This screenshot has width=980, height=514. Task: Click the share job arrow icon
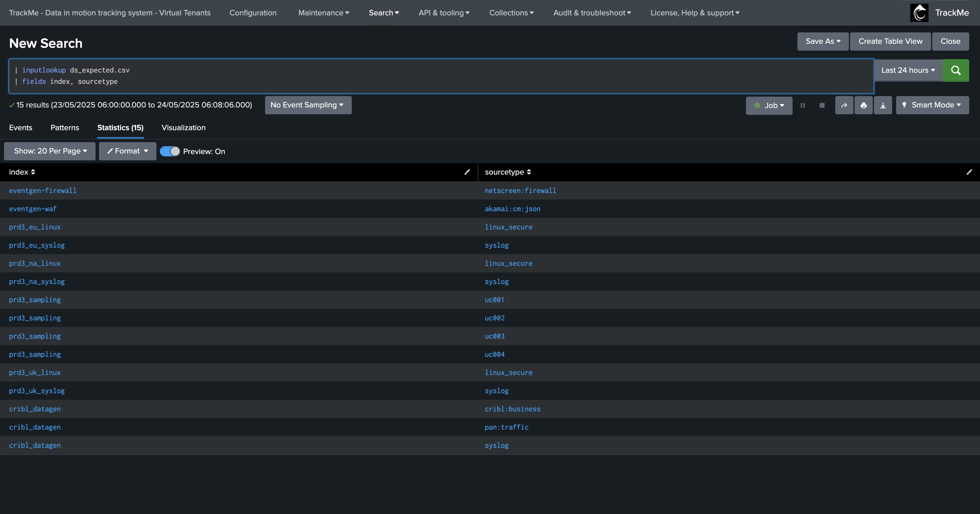(x=844, y=105)
